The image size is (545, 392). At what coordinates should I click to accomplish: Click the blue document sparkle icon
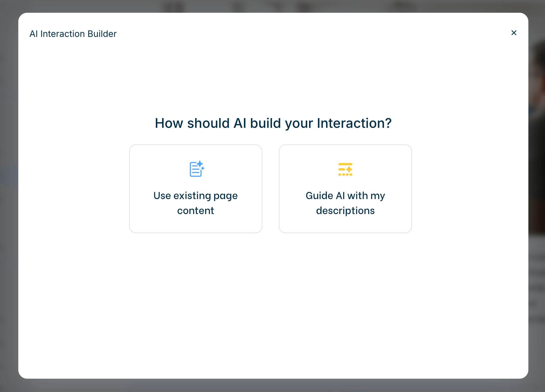tap(197, 169)
